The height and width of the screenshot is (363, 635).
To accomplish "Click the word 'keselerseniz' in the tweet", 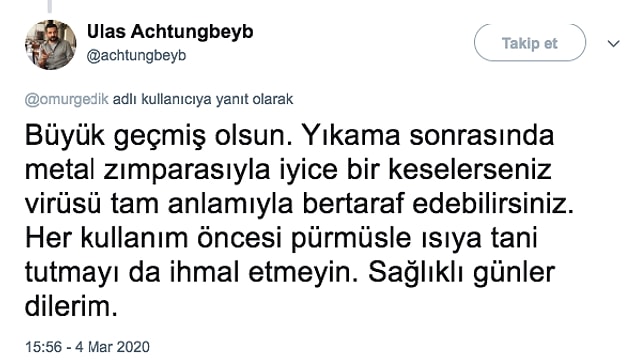I will [x=470, y=170].
